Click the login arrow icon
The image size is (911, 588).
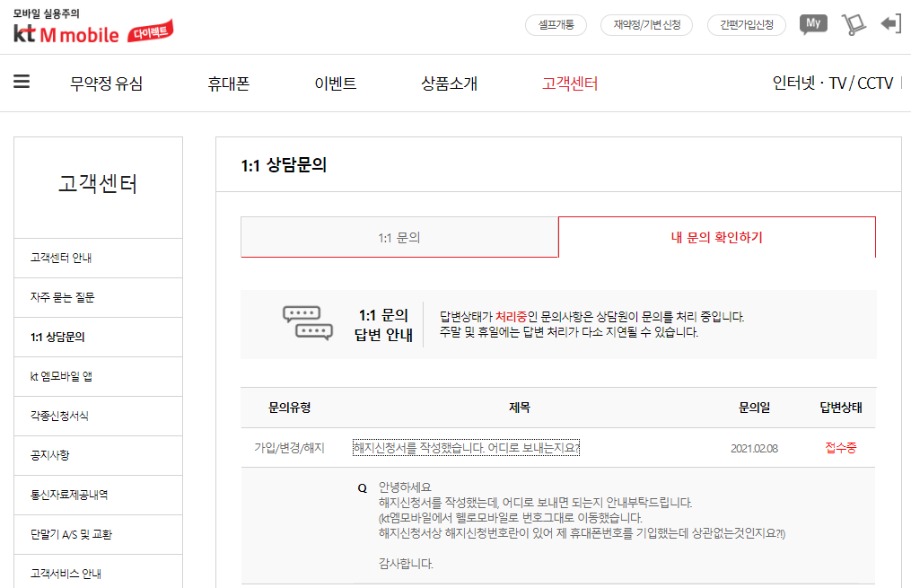point(890,24)
